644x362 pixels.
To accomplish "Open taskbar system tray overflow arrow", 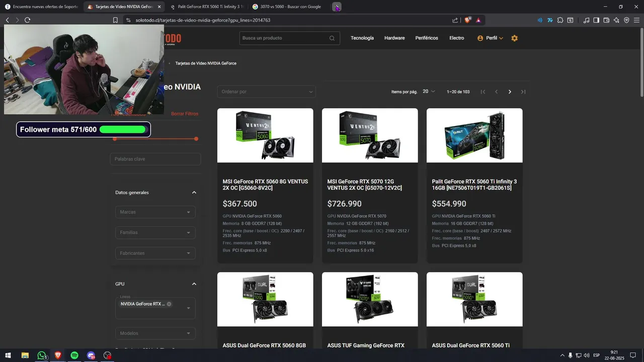I will (x=562, y=355).
